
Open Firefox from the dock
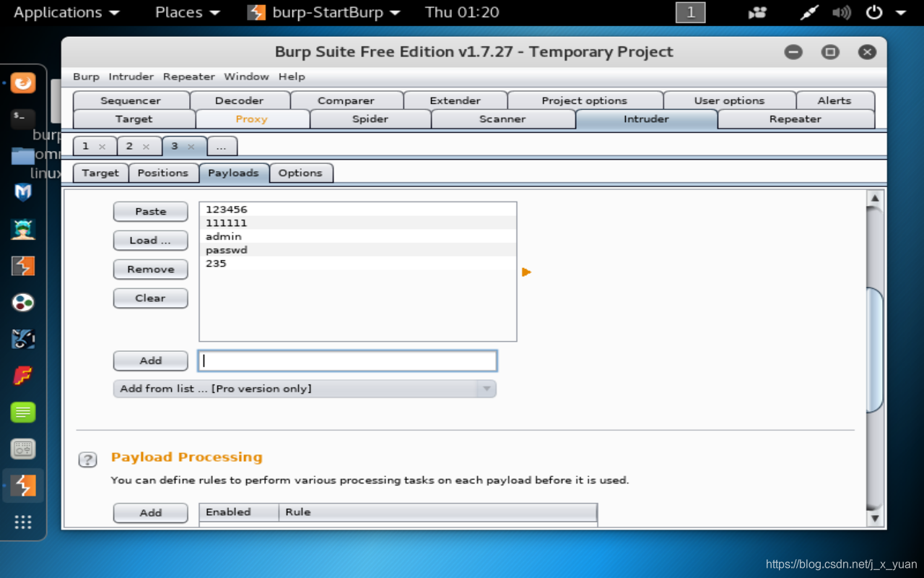click(23, 82)
